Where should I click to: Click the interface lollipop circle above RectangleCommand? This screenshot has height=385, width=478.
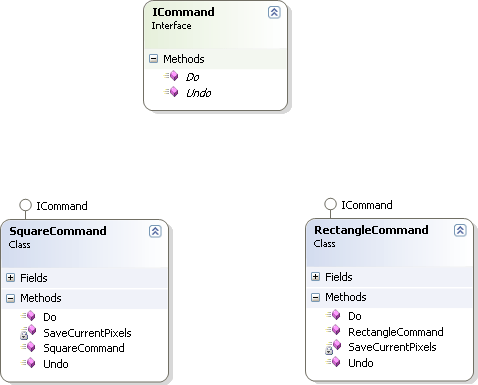pyautogui.click(x=330, y=204)
